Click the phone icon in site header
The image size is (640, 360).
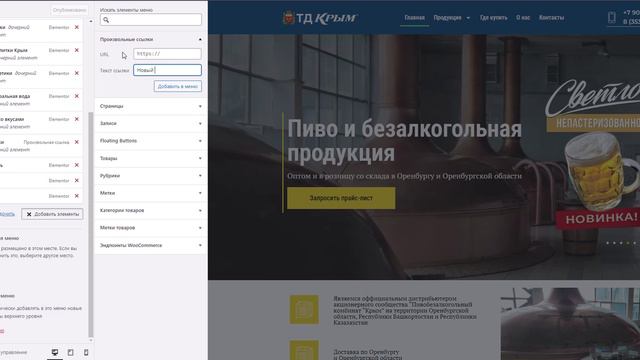[x=611, y=18]
